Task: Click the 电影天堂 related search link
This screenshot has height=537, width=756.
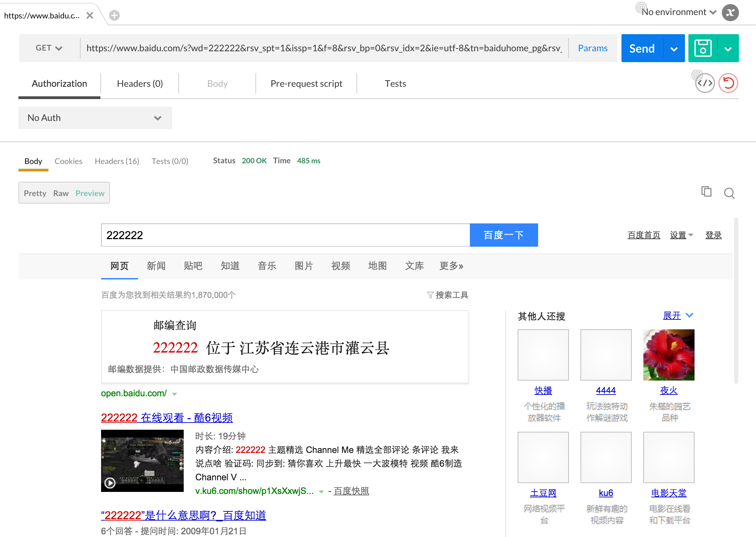Action: 669,493
